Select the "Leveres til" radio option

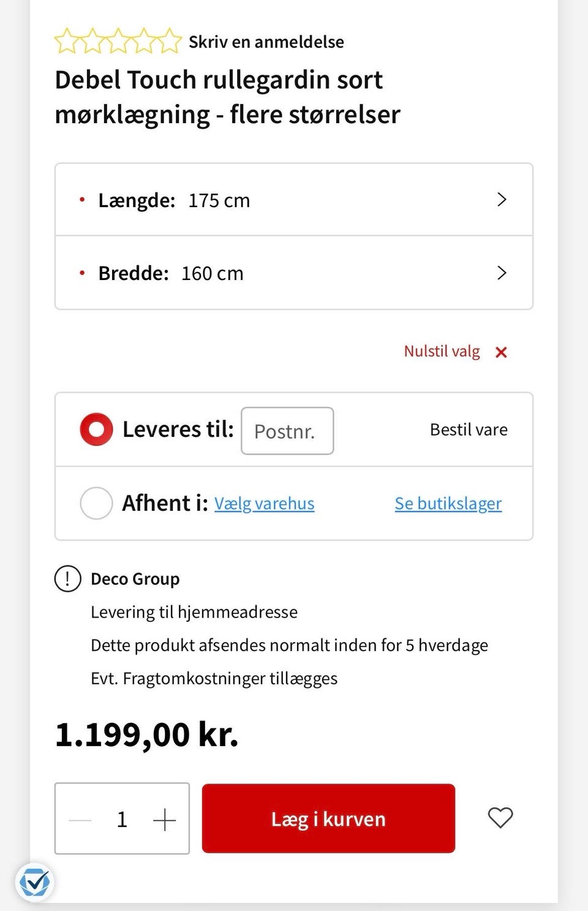coord(96,429)
